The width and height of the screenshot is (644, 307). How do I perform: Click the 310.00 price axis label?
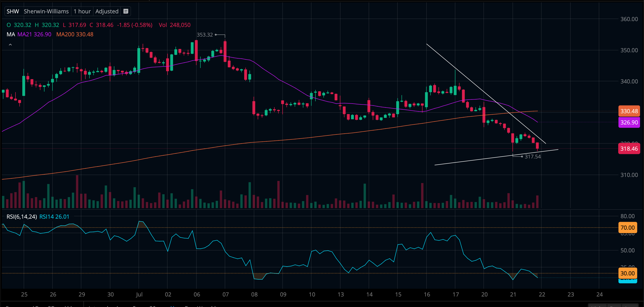coord(629,175)
